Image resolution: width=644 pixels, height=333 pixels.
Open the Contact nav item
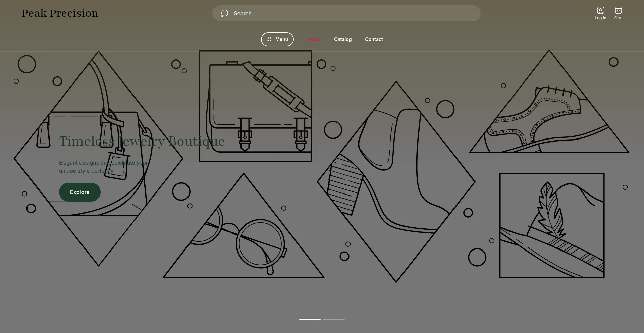coord(374,39)
